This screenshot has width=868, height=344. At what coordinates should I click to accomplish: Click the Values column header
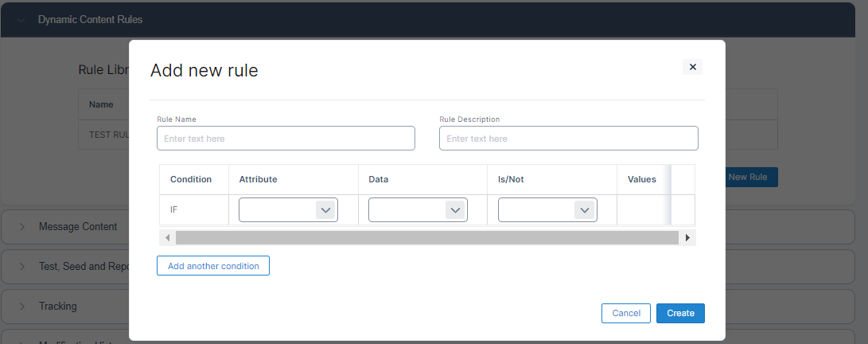point(641,179)
